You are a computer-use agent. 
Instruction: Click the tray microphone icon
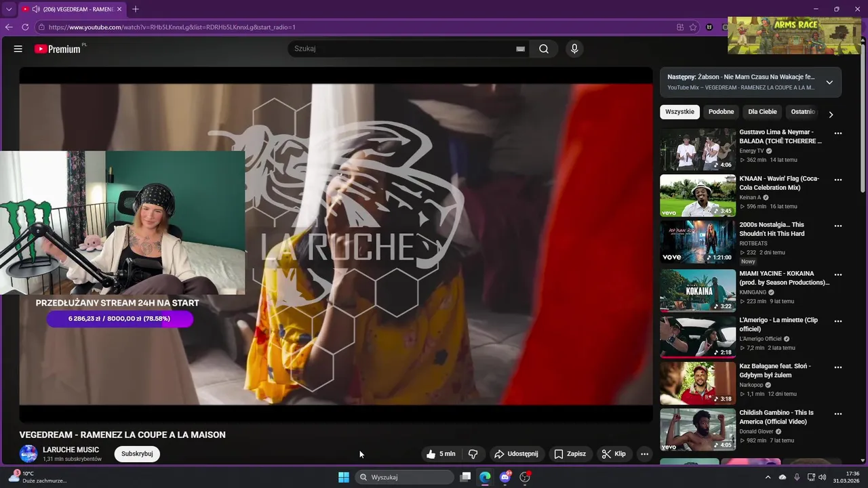(797, 477)
